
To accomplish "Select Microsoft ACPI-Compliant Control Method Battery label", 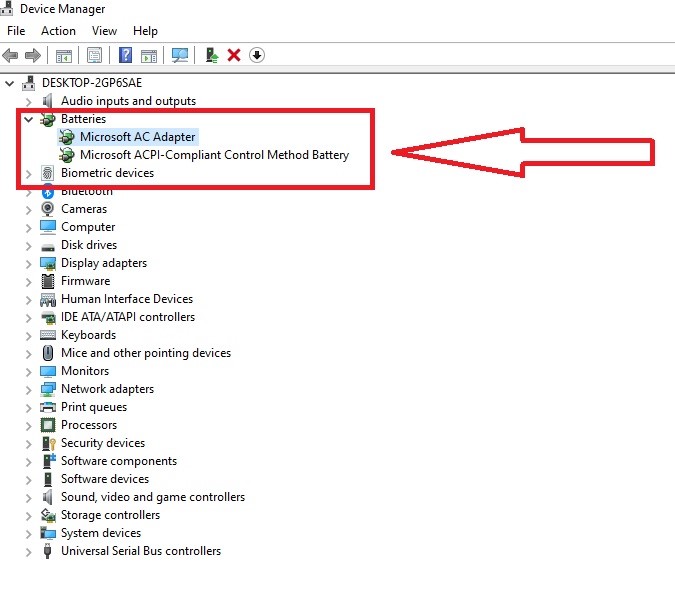I will 214,155.
